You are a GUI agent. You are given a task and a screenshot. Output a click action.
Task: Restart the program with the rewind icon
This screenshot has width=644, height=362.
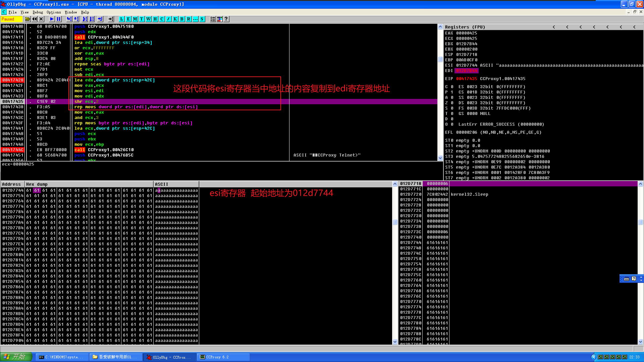tap(34, 19)
